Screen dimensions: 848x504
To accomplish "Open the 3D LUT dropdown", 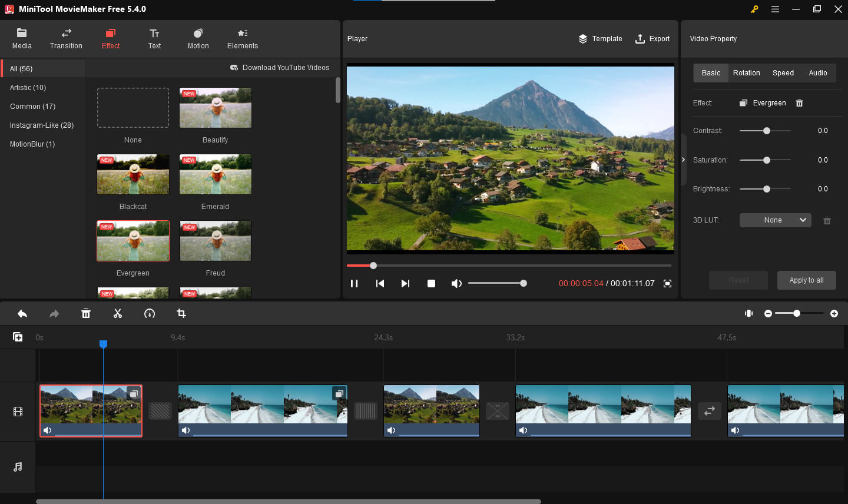I will pyautogui.click(x=775, y=220).
